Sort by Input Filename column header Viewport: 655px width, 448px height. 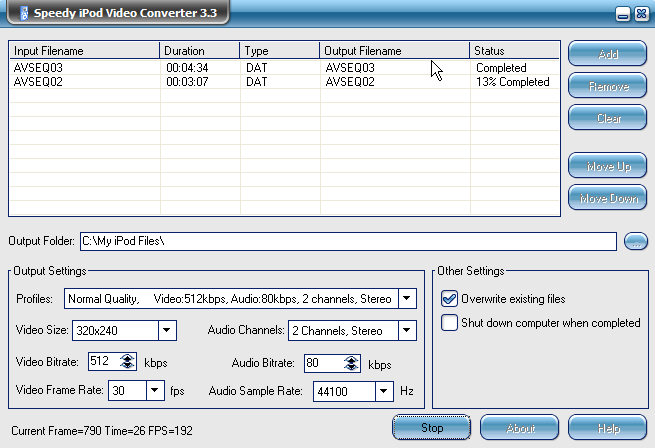(84, 50)
